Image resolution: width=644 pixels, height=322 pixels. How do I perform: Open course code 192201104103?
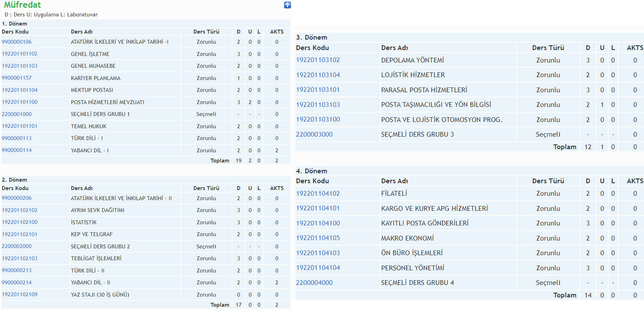[x=318, y=253]
